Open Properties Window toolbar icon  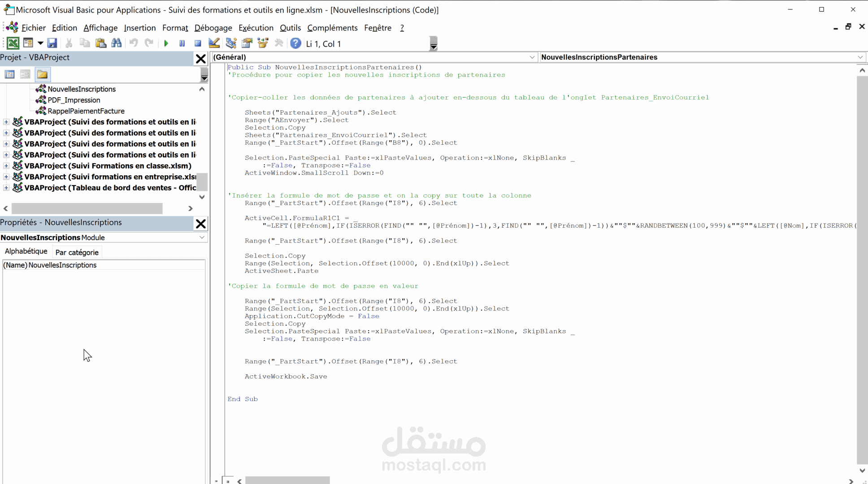(x=247, y=43)
